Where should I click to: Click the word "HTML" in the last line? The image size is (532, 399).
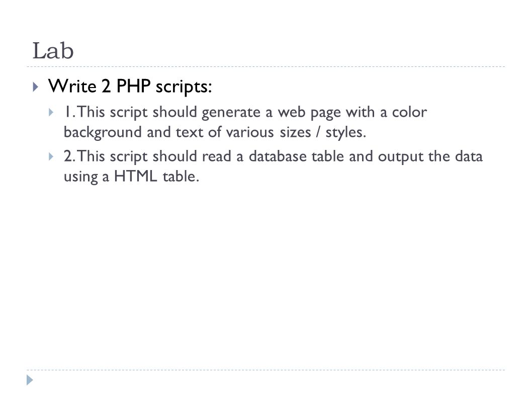(x=135, y=176)
